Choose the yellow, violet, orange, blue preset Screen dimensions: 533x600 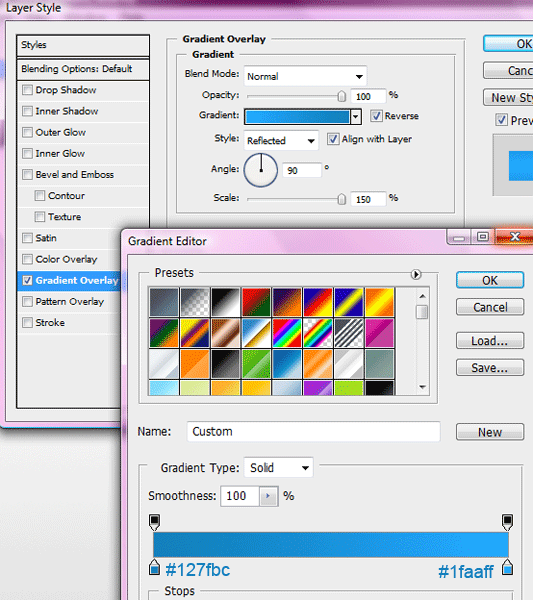(195, 333)
